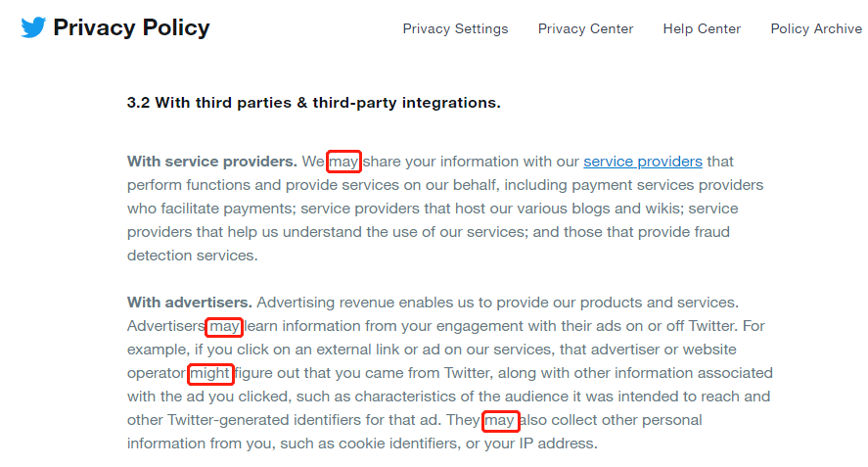This screenshot has width=868, height=467.
Task: Click highlighted may after They
Action: click(500, 421)
